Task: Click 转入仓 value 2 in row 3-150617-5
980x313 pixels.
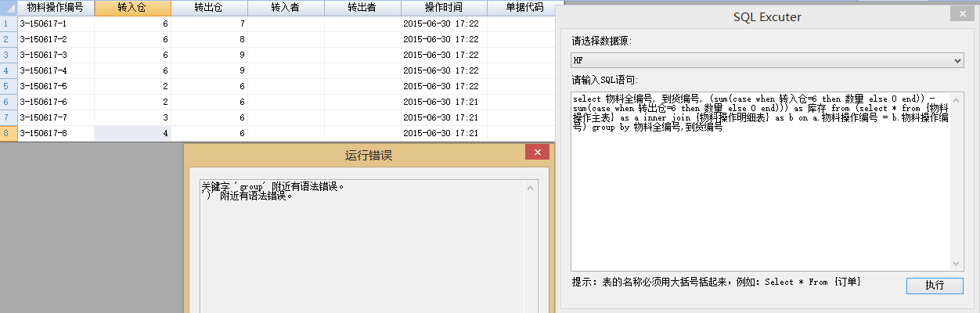Action: (133, 87)
